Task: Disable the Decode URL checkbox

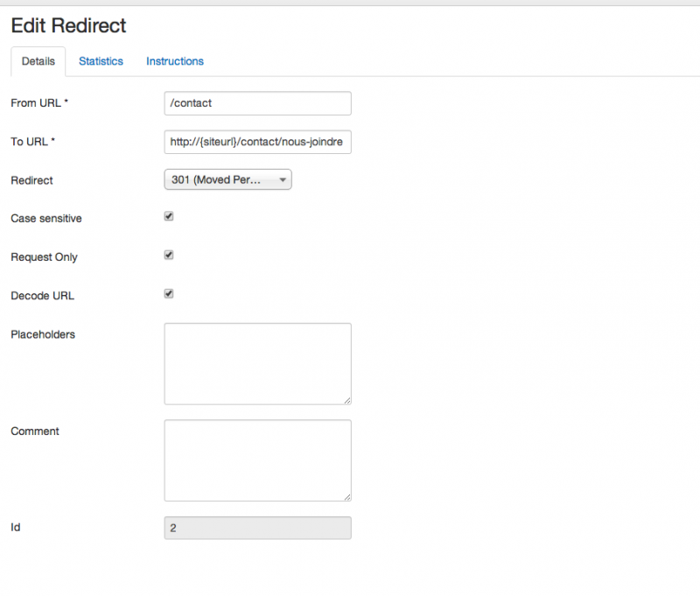Action: tap(169, 294)
